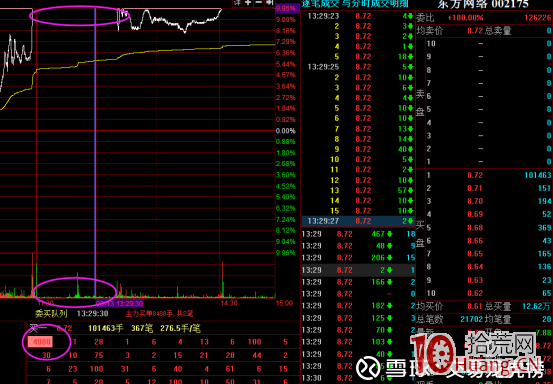Click the 9.96% limit-up label on the axis
The image size is (553, 384).
pyautogui.click(x=286, y=8)
